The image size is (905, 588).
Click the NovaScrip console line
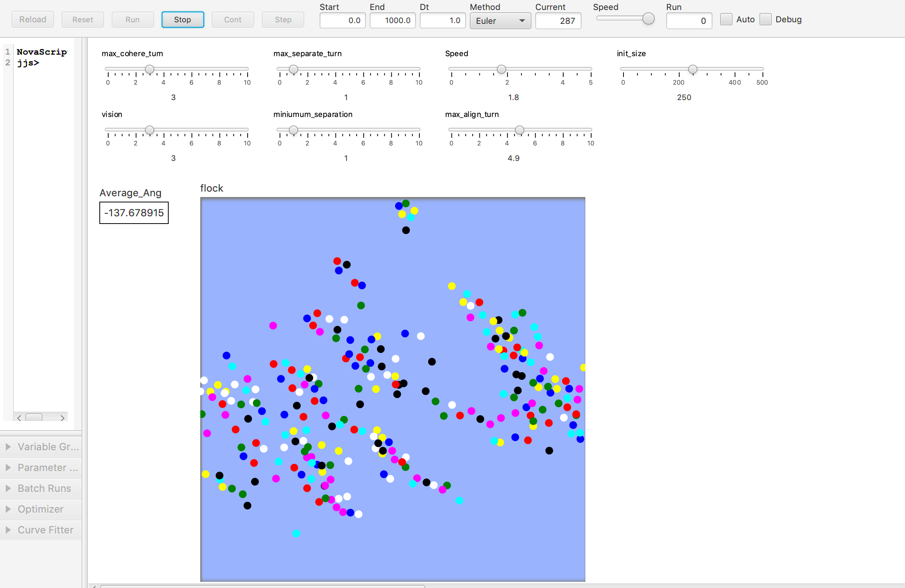[42, 52]
